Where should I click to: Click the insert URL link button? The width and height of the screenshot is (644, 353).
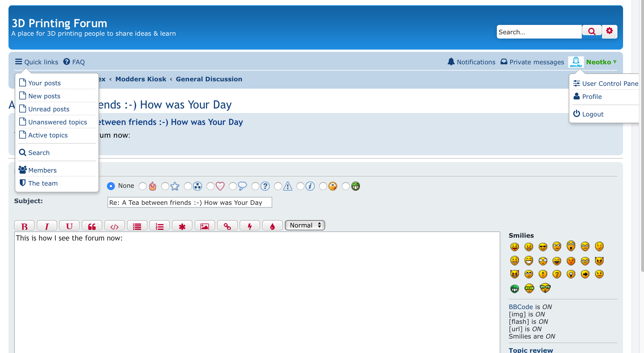(x=227, y=226)
